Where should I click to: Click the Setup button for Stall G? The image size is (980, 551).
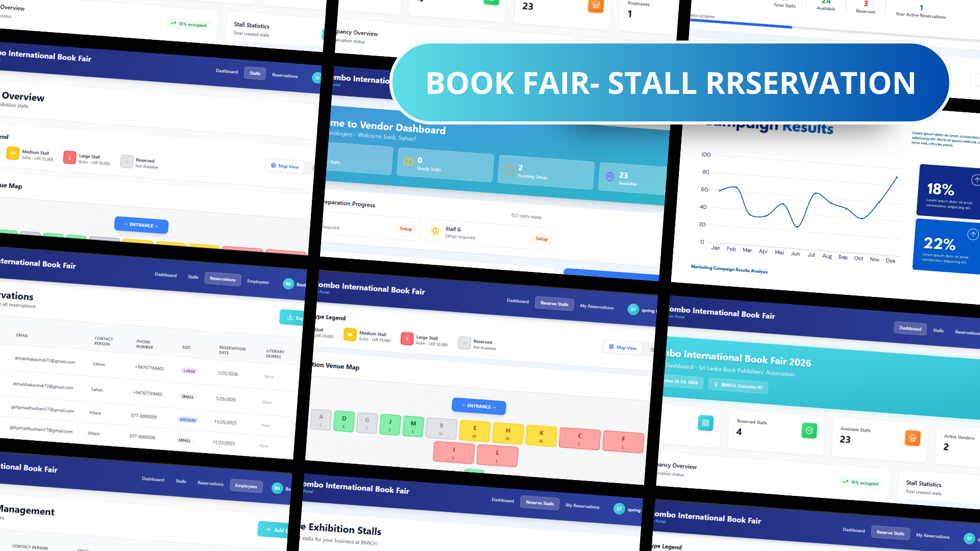(x=542, y=239)
